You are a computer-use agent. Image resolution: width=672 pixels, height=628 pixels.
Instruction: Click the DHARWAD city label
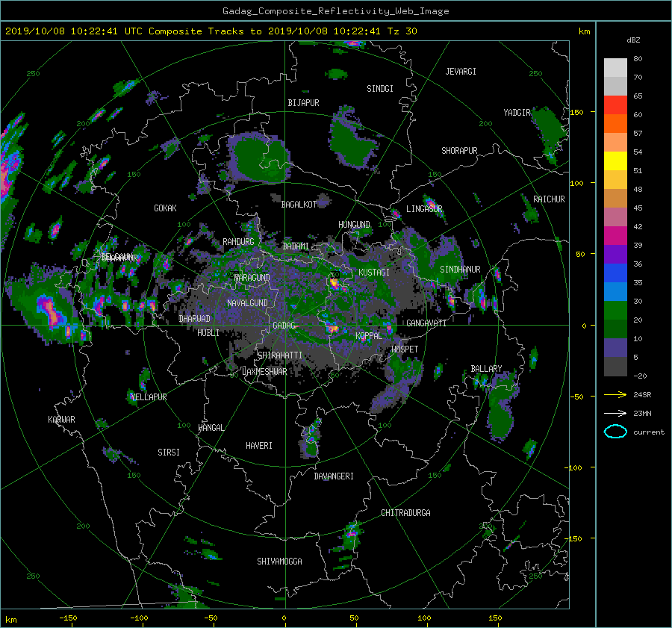click(x=195, y=319)
